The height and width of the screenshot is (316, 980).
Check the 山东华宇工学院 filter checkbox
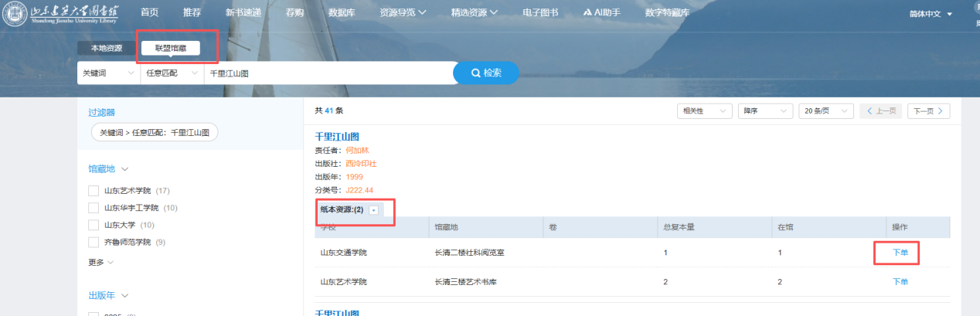click(x=94, y=208)
